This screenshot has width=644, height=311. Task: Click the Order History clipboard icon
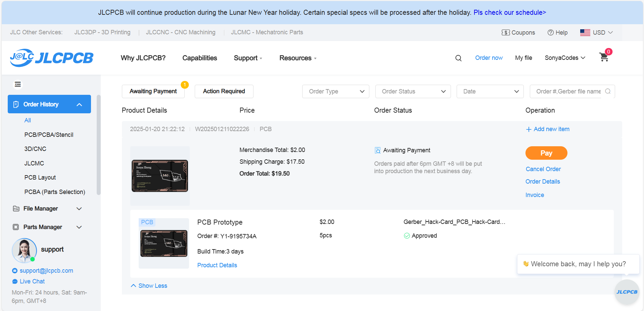[x=16, y=105]
